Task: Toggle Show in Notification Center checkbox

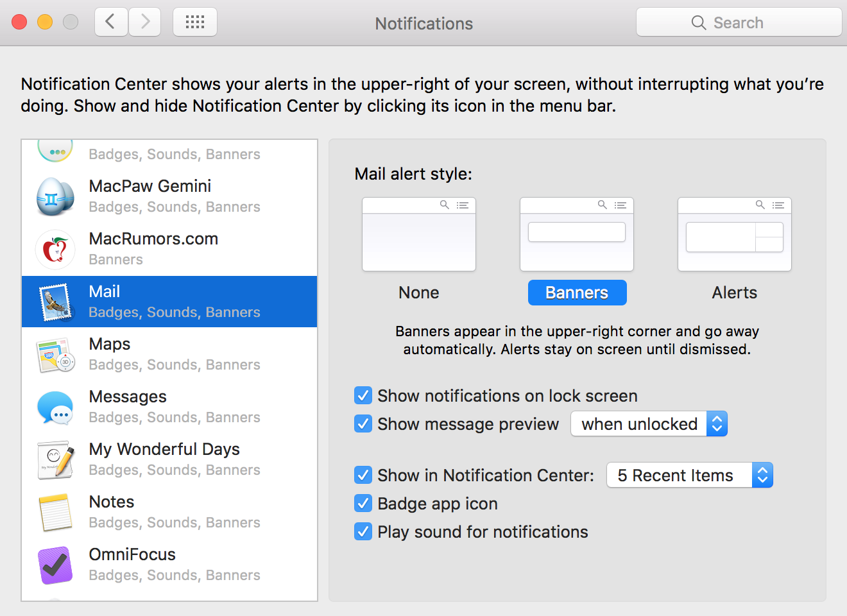Action: click(363, 475)
